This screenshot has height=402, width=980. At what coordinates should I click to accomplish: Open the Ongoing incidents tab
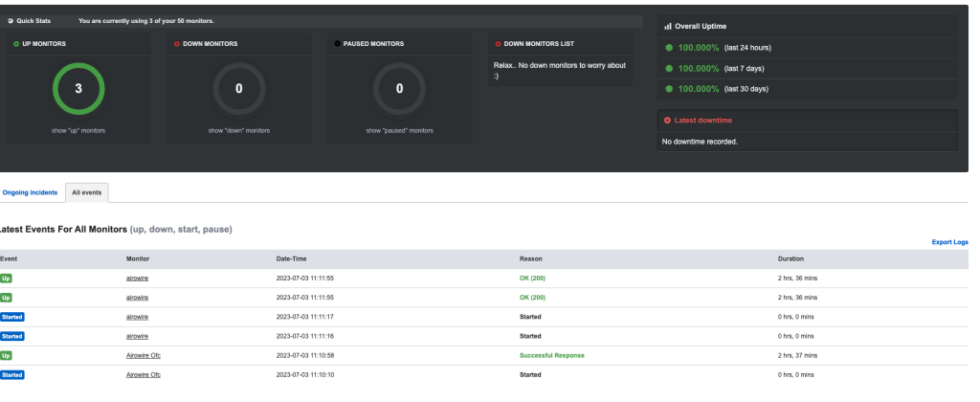[x=30, y=192]
